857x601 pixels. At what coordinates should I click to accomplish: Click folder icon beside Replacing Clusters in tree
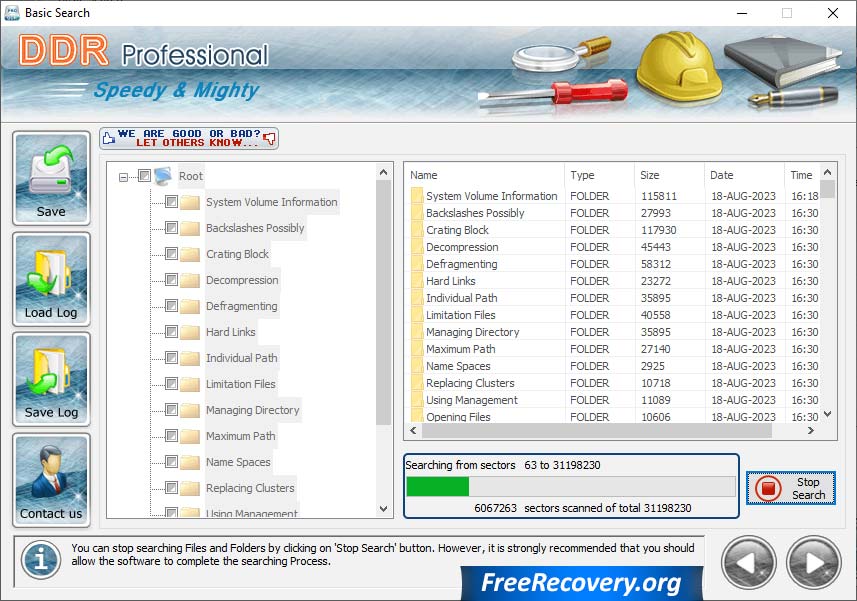pos(190,488)
